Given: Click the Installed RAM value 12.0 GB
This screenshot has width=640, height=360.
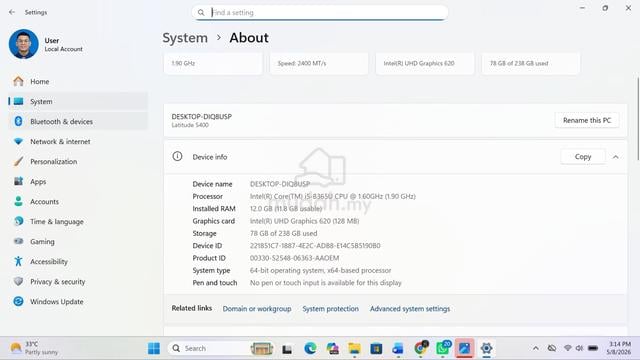Looking at the screenshot, I should tap(286, 209).
